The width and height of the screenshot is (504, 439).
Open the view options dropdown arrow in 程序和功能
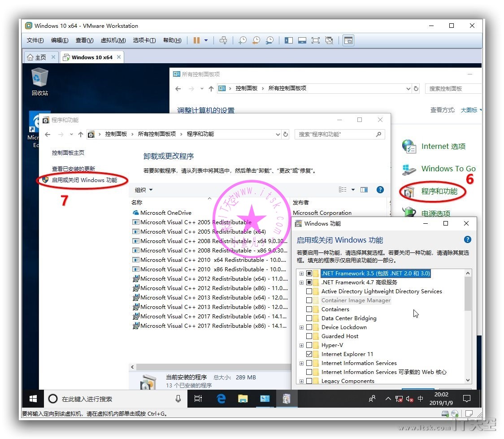pyautogui.click(x=353, y=190)
